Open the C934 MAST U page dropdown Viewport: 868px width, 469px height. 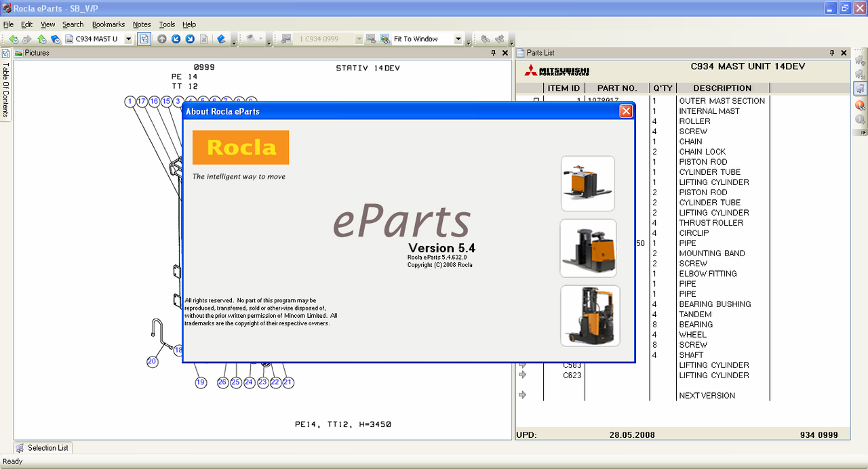tap(128, 39)
